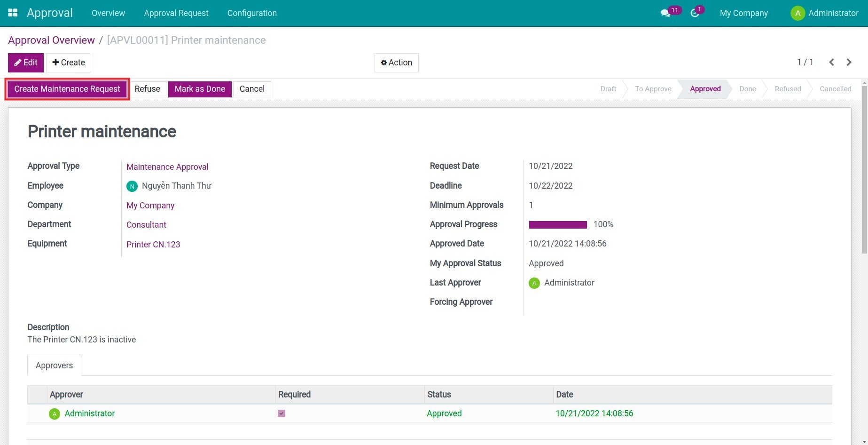Screen dimensions: 868x445
Task: Click Nguyễn Thanh Thư's employee avatar
Action: pyautogui.click(x=132, y=186)
